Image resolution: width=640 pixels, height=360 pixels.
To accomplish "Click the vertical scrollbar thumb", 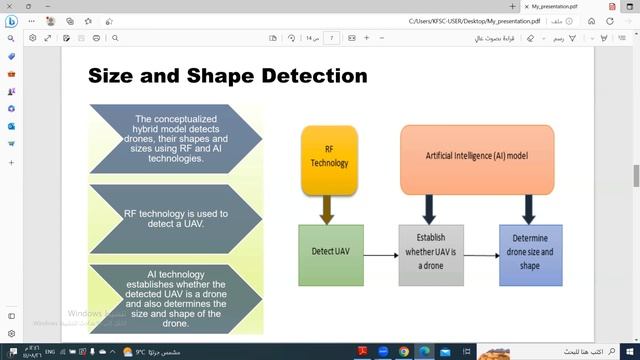I will pos(636,176).
